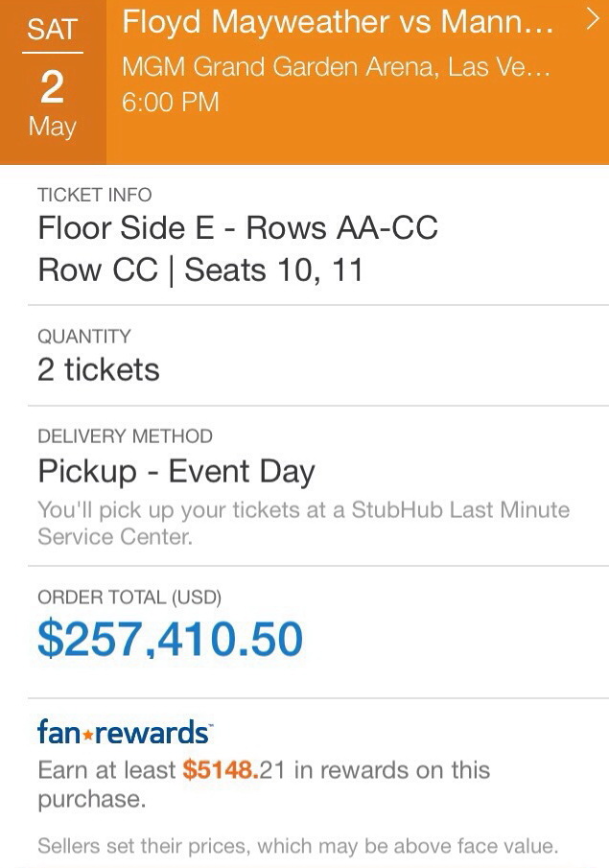Click the DELIVERY METHOD heading
Viewport: 609px width, 868px height.
tap(125, 436)
